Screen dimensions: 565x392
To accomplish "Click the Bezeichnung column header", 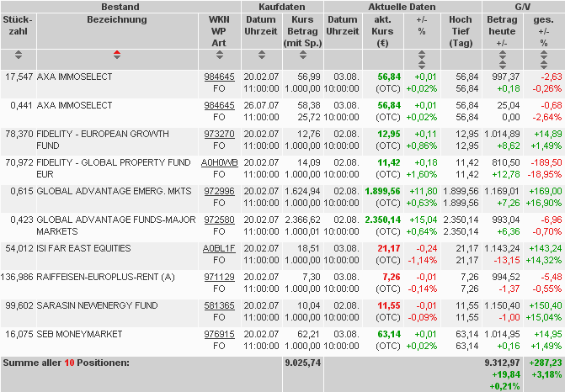I will click(117, 19).
